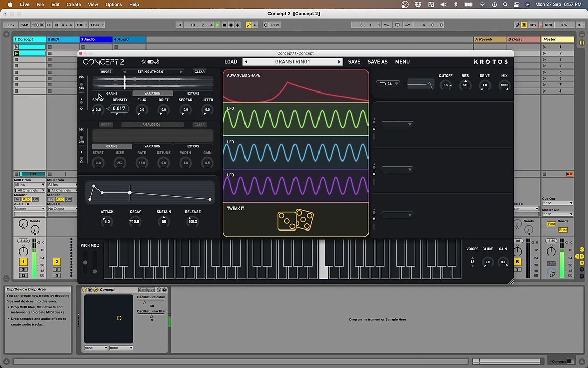Open the first empty modulation target dropdown
This screenshot has width=588, height=368.
point(398,124)
